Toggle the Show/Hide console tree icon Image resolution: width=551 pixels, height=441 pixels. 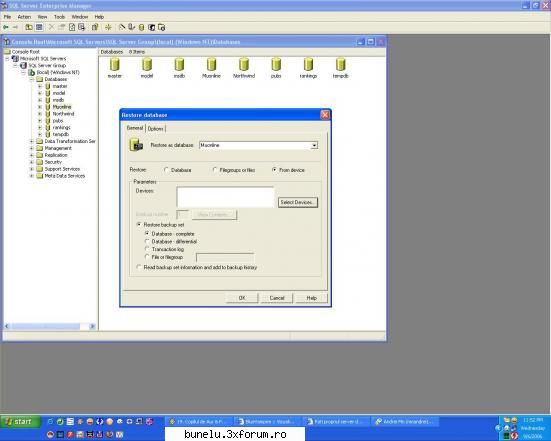pyautogui.click(x=39, y=27)
